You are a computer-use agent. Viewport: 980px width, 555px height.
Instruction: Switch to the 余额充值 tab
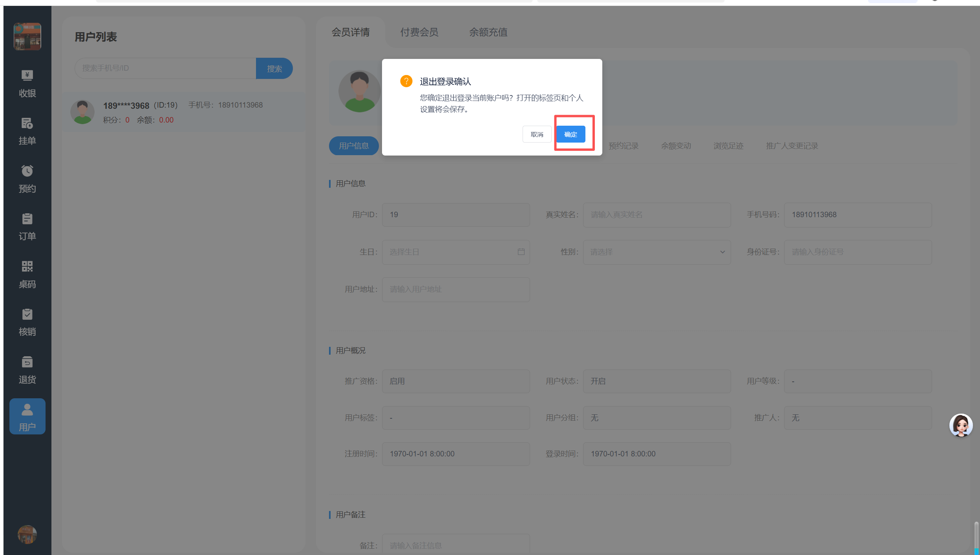pyautogui.click(x=488, y=32)
